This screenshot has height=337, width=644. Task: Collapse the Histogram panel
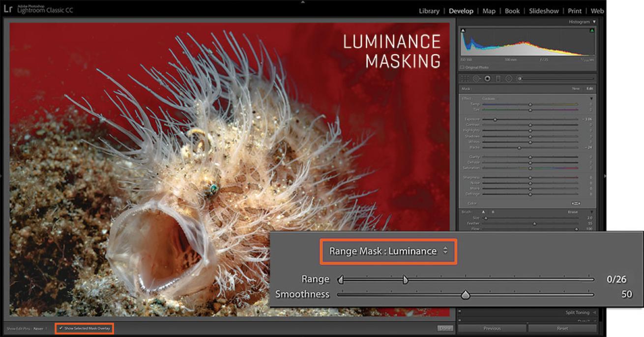pyautogui.click(x=594, y=22)
